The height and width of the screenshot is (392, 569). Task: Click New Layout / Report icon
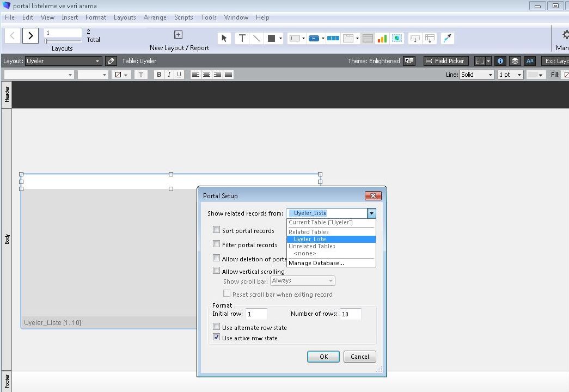coord(178,35)
